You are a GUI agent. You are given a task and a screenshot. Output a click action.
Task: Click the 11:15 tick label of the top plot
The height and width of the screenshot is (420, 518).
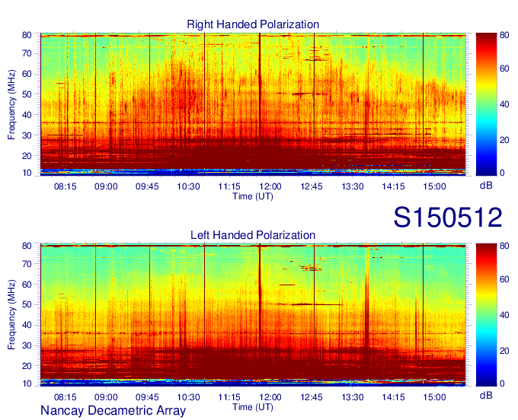(x=229, y=186)
